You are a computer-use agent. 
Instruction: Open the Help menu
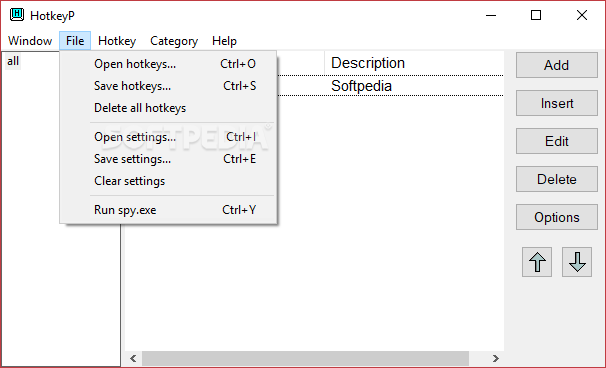coord(225,41)
